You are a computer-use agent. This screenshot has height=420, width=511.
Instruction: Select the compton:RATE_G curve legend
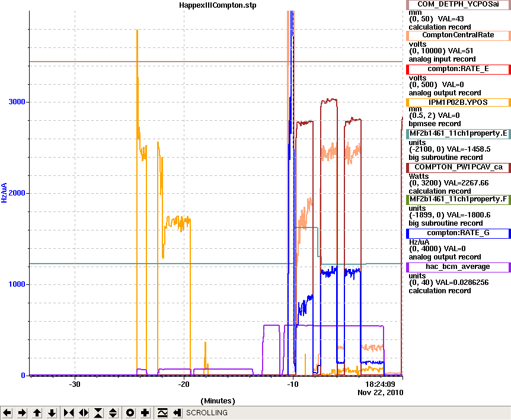coord(458,233)
